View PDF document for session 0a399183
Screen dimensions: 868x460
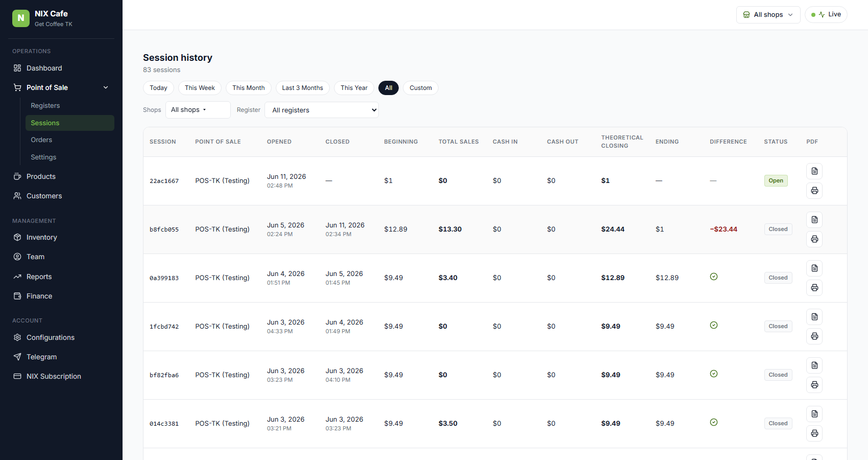814,268
